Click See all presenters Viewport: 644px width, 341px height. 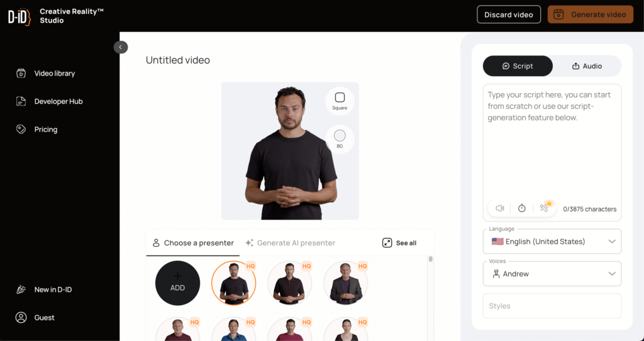pos(399,243)
